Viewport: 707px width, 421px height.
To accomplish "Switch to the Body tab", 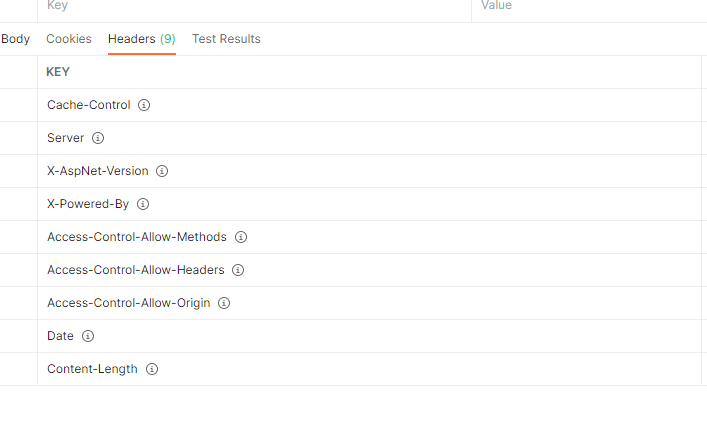I will pyautogui.click(x=15, y=39).
